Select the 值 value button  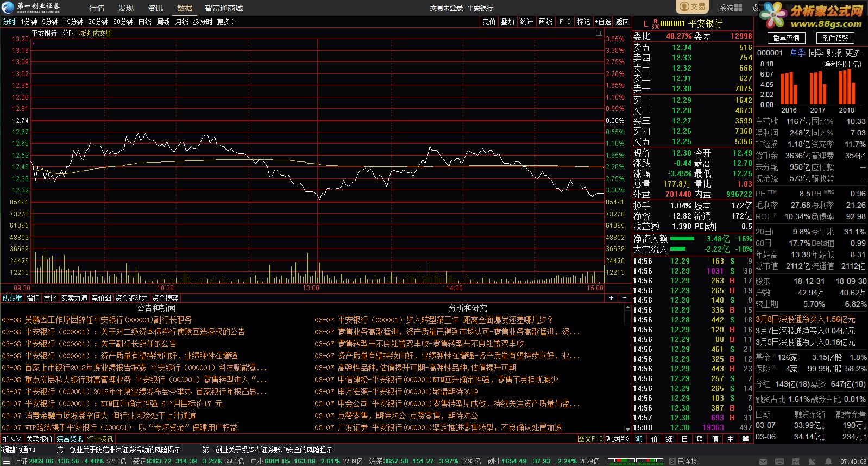tap(715, 438)
